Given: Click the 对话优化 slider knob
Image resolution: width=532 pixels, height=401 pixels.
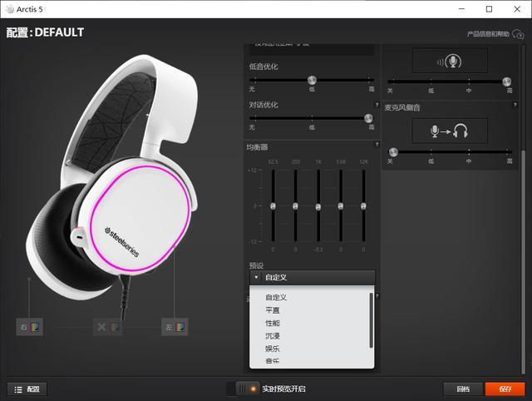Looking at the screenshot, I should click(x=368, y=118).
